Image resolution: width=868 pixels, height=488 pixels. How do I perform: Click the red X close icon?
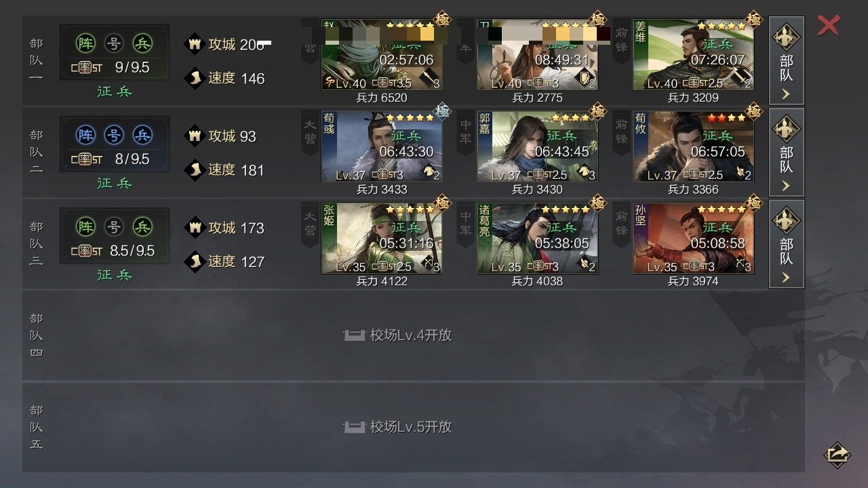[828, 26]
